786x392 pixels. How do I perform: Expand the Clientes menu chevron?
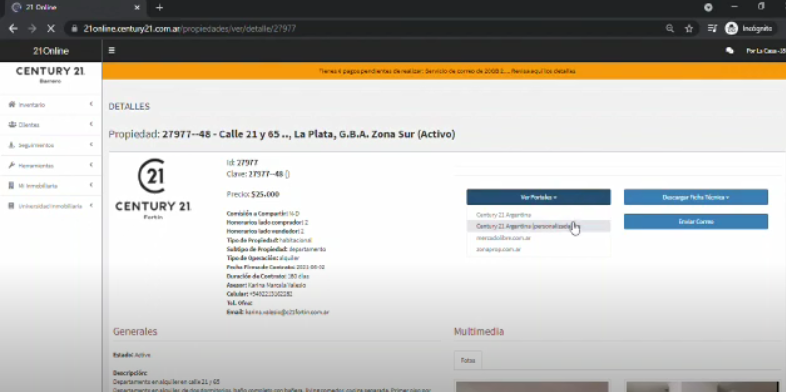click(91, 124)
